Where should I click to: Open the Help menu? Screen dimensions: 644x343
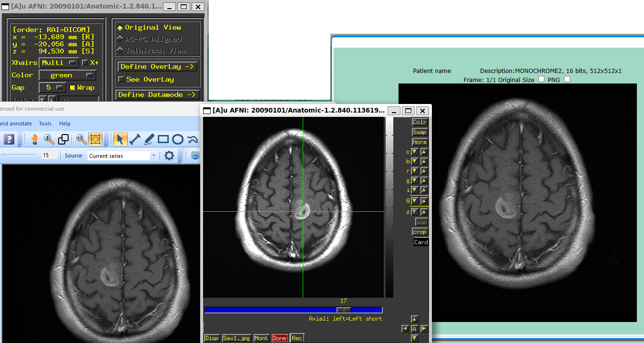point(65,124)
